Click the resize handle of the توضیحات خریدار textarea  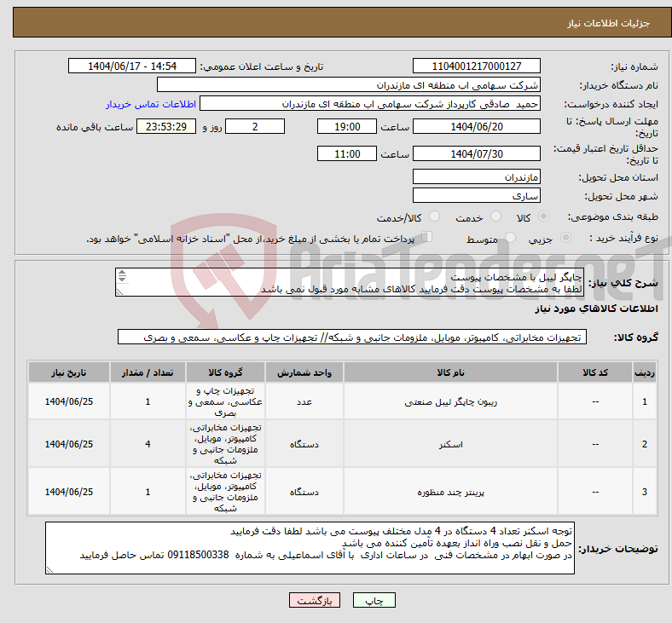coord(49,570)
